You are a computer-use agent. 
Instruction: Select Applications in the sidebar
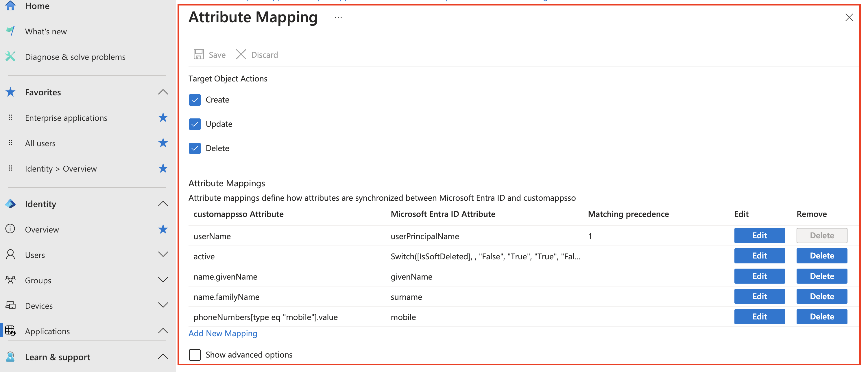[47, 331]
